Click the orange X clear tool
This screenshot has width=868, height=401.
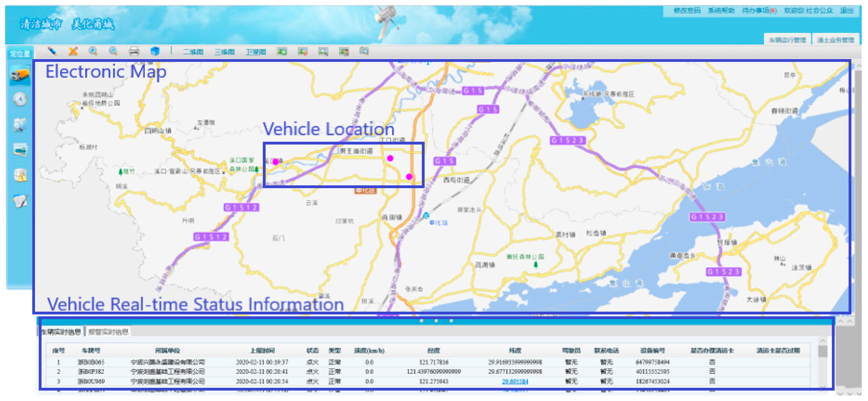tap(73, 51)
